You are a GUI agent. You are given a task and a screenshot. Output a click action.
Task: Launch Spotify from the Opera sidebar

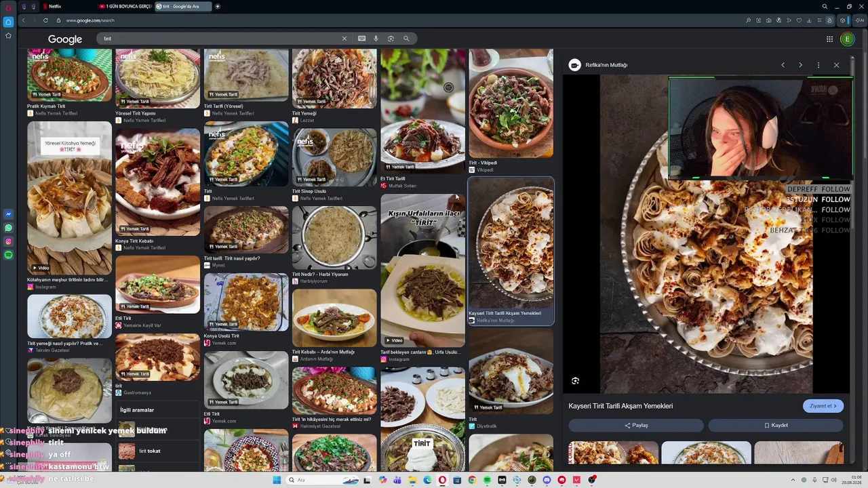8,255
